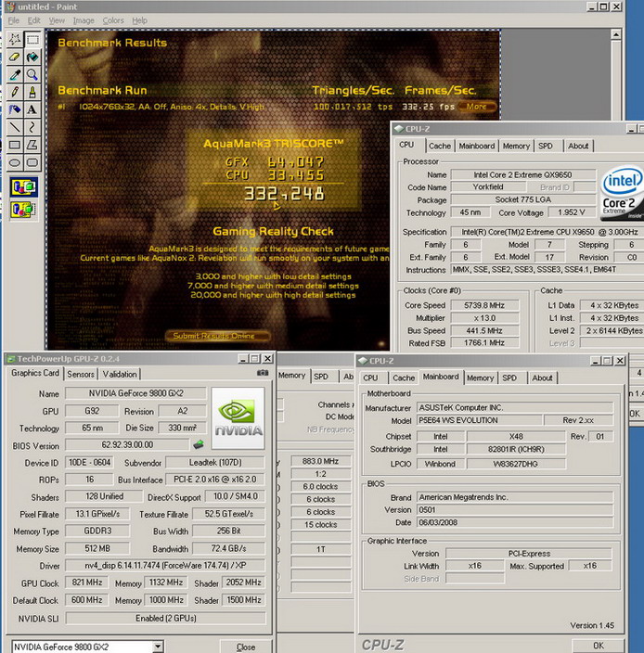644x653 pixels.
Task: Select the Free-Form Select tool in Paint
Action: (x=15, y=40)
